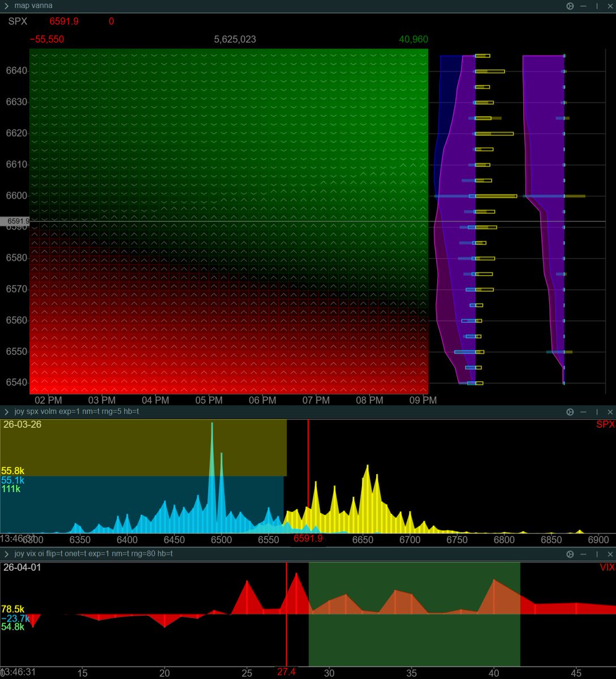
Task: Select the SPX ticker label in vanna map
Action: tap(18, 22)
